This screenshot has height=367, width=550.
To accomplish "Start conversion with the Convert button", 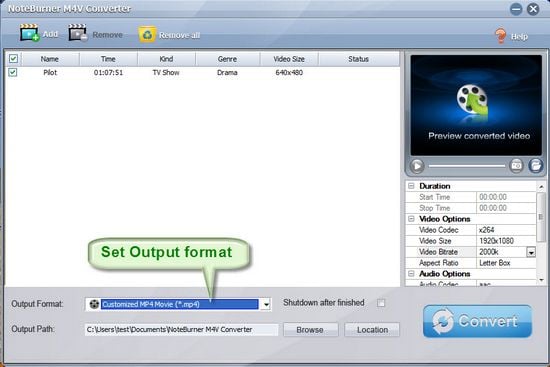I will click(x=477, y=321).
